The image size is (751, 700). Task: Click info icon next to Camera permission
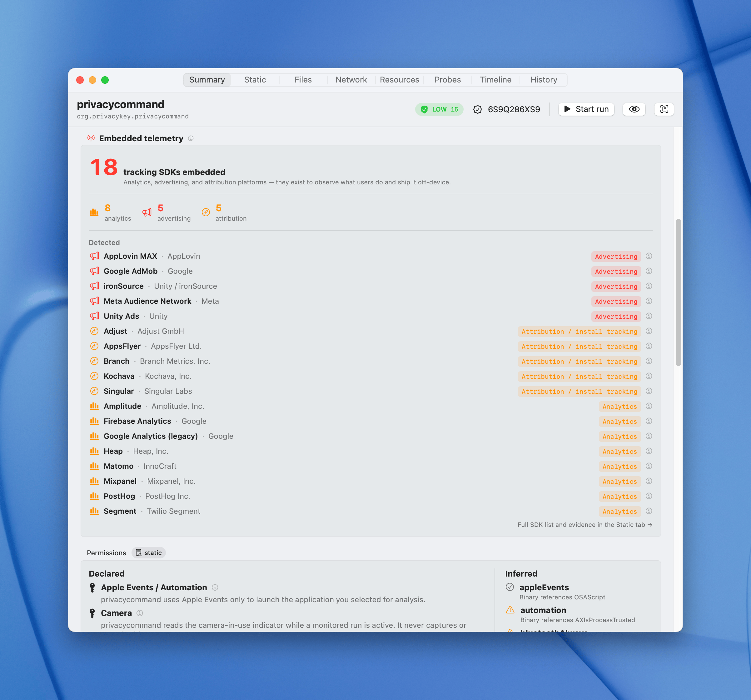(140, 613)
